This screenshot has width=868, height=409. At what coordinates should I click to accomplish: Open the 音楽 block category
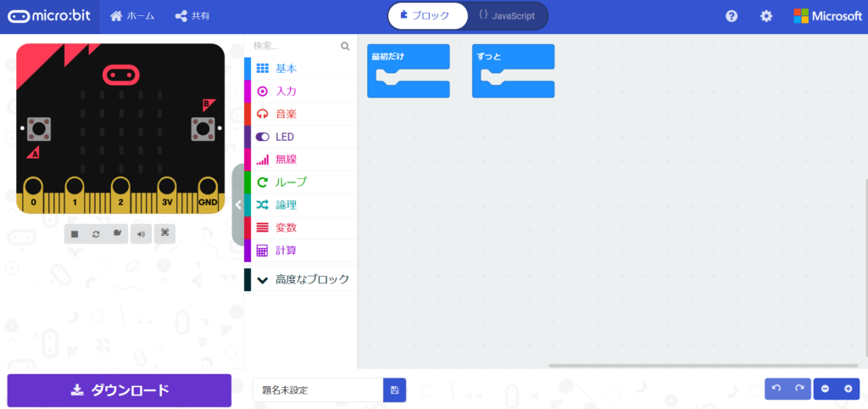pyautogui.click(x=301, y=115)
